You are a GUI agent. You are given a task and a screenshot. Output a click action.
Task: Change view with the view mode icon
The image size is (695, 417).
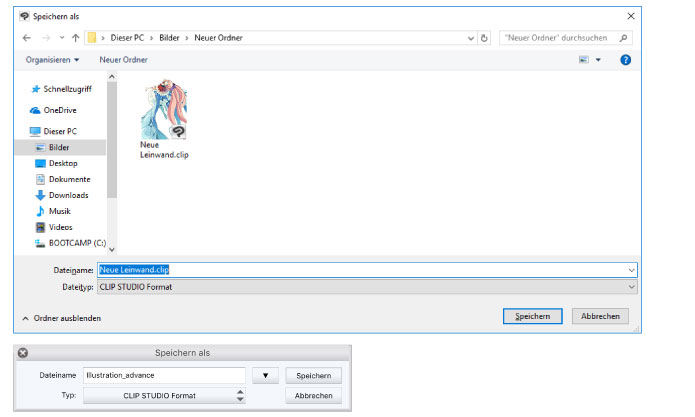[584, 60]
